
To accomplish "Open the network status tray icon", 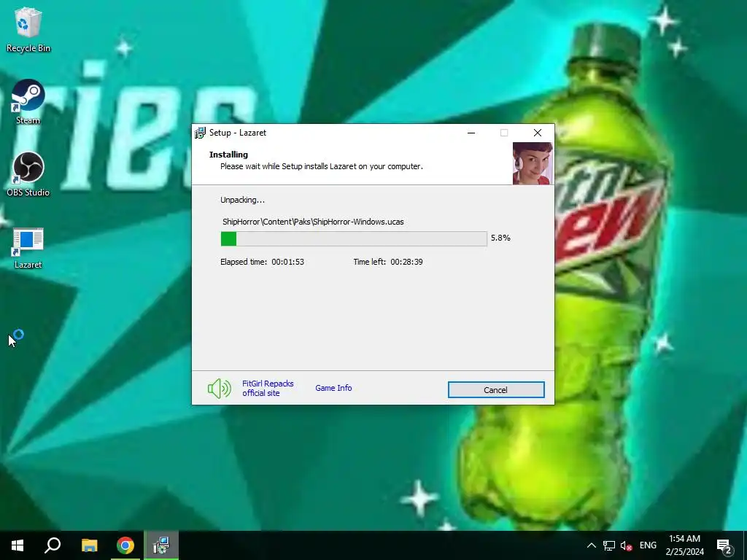I will 609,545.
